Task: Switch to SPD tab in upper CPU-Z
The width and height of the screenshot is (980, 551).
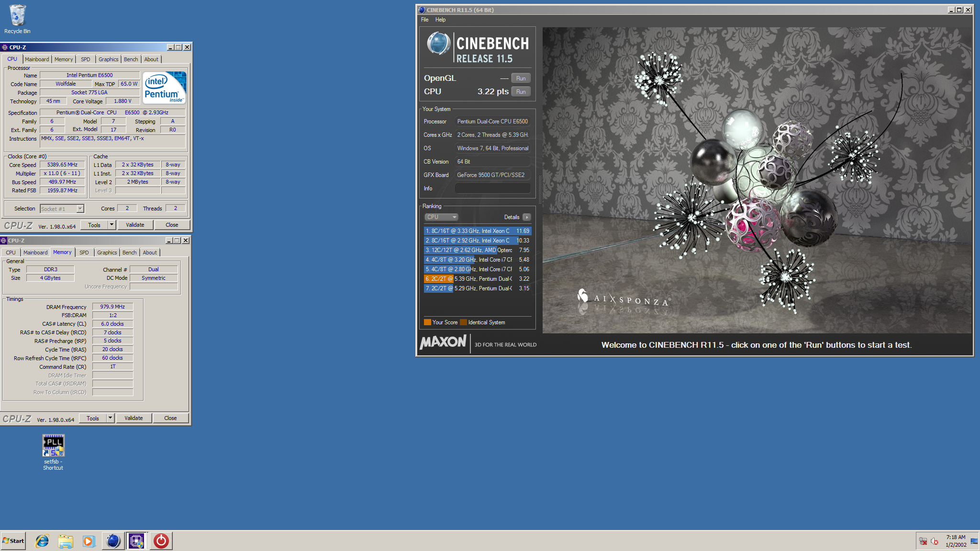Action: click(x=85, y=59)
